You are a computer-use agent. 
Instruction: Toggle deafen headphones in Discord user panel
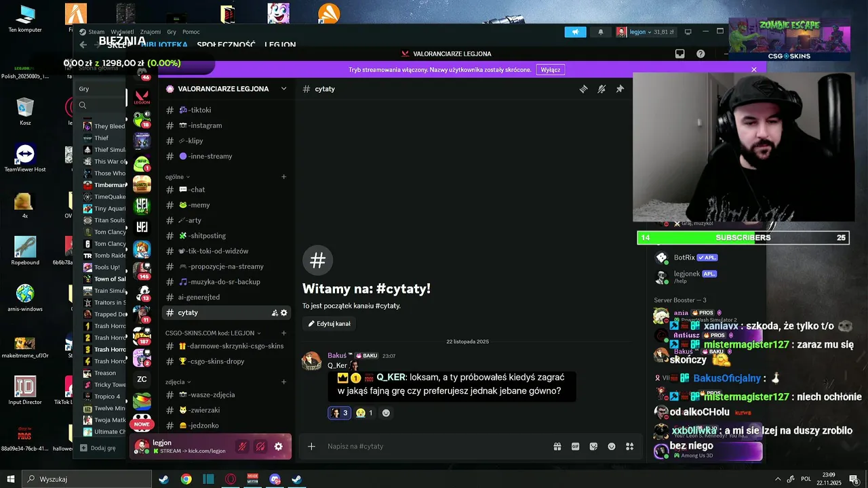[260, 447]
